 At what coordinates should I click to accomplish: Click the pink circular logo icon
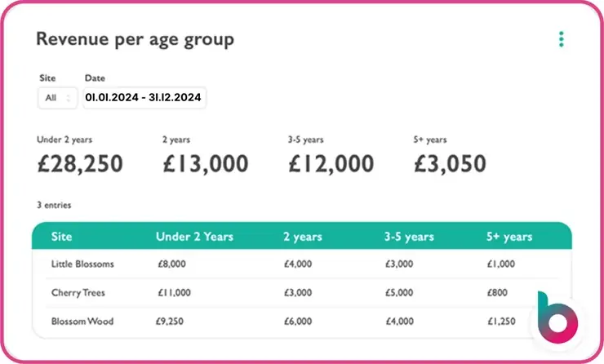coord(557,320)
